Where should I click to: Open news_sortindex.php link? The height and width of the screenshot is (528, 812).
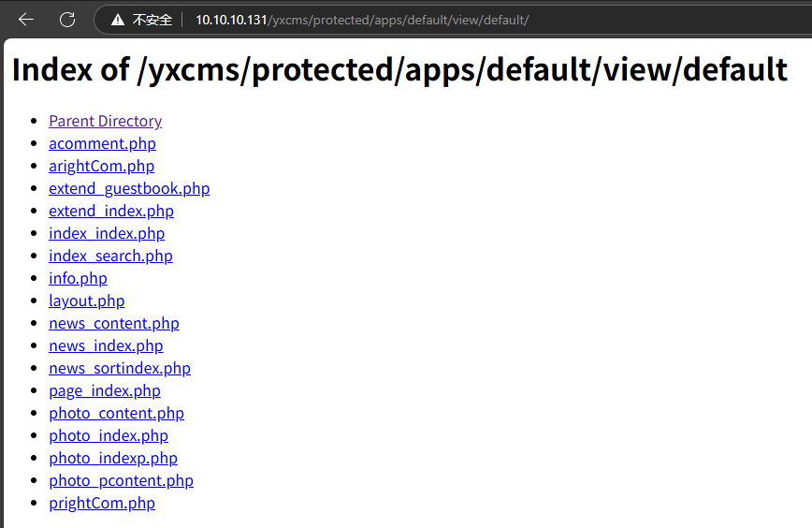pyautogui.click(x=120, y=368)
